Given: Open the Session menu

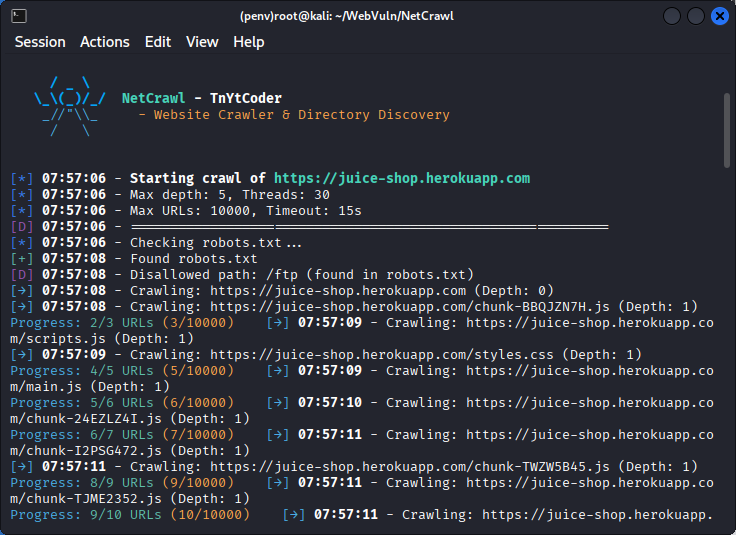Looking at the screenshot, I should point(40,42).
